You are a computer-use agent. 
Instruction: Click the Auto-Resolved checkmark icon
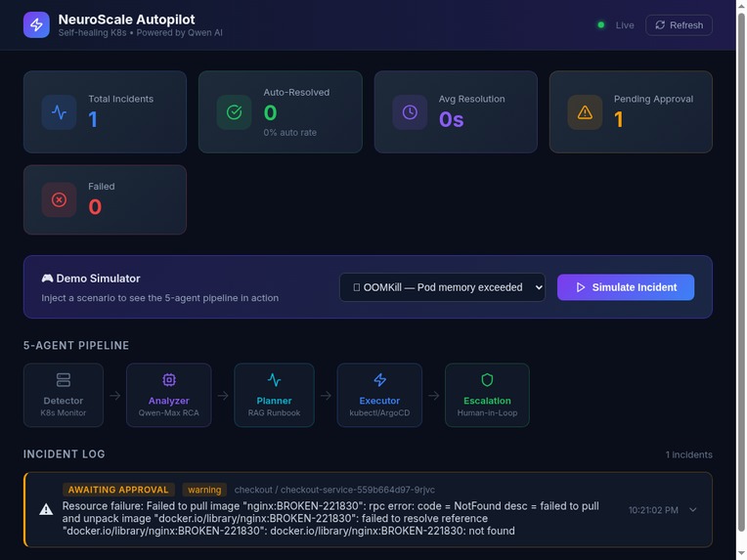[234, 112]
